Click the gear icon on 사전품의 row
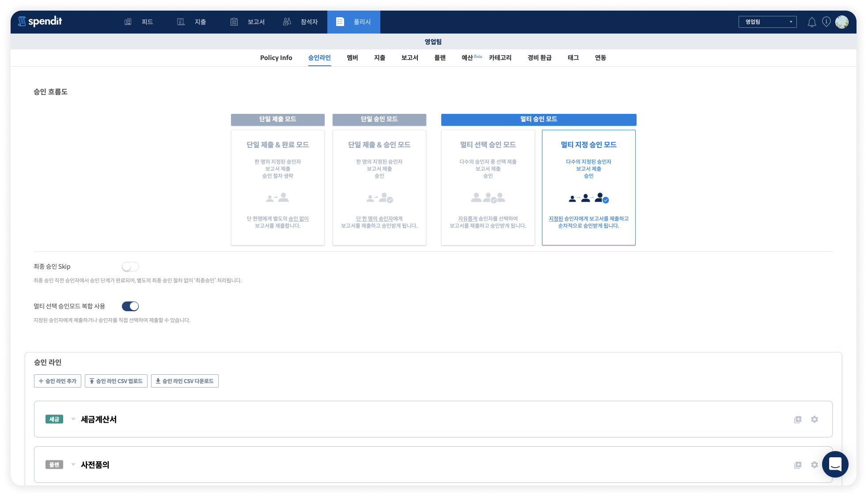This screenshot has height=497, width=868. 814,465
